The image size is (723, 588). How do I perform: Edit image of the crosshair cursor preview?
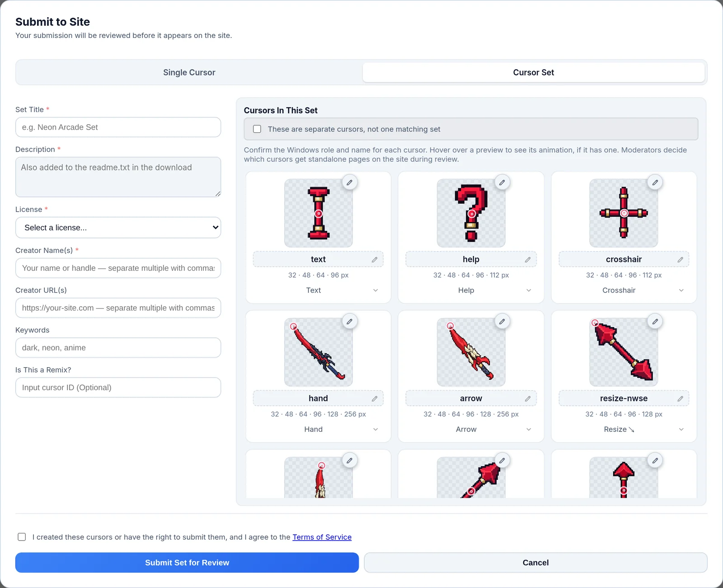(655, 182)
